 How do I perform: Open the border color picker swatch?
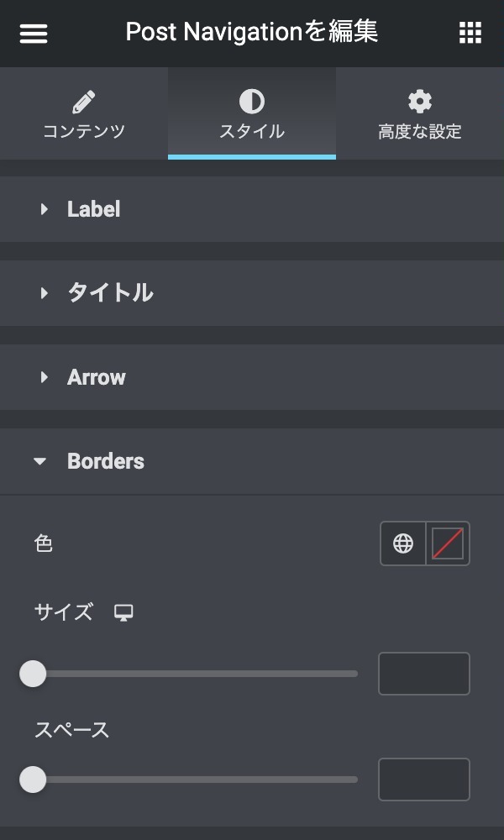(448, 544)
